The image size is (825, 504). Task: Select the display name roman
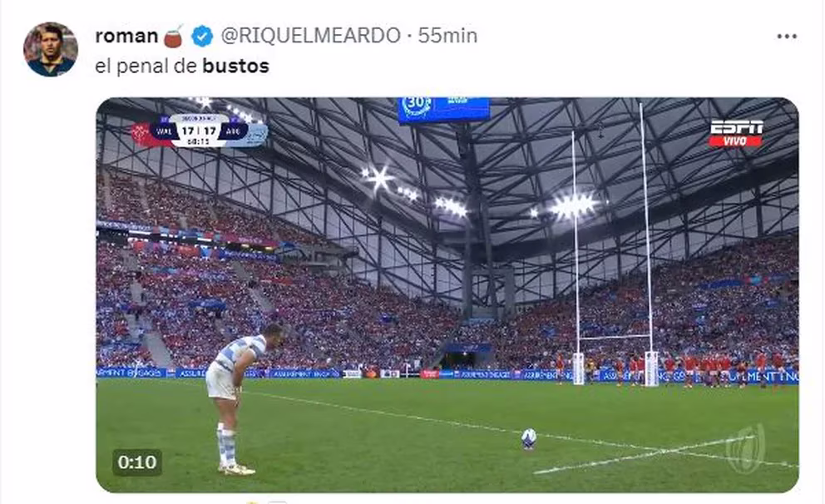click(x=126, y=36)
